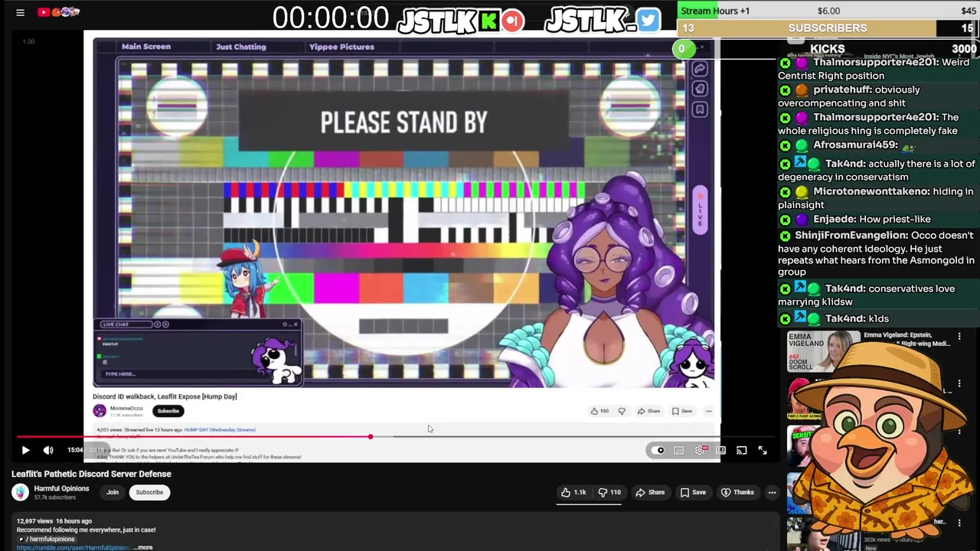Open the Harmful Opinions channel avatar
The width and height of the screenshot is (980, 551).
tap(20, 492)
